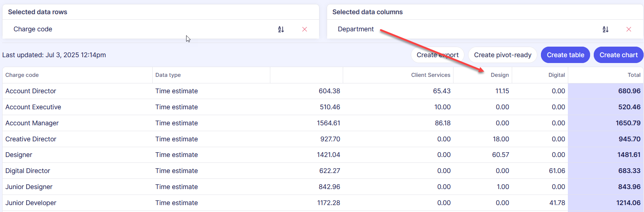
Task: Sort the Department column field
Action: pyautogui.click(x=605, y=29)
